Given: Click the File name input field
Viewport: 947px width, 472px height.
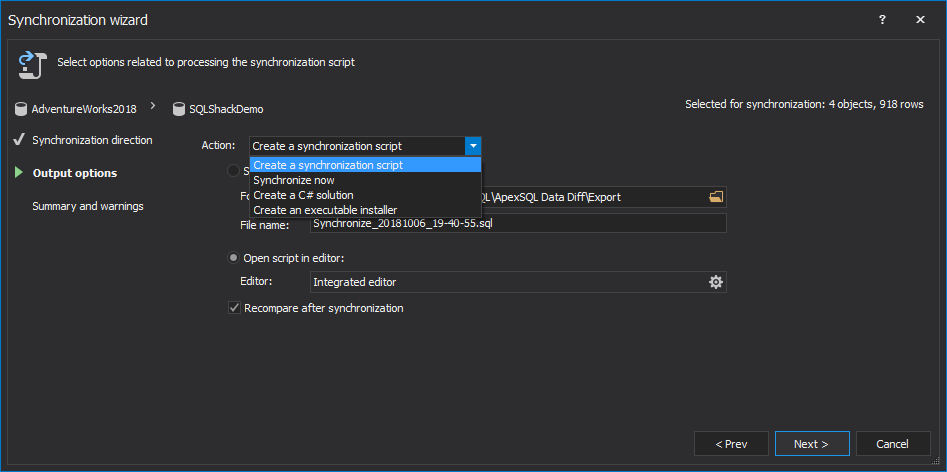Looking at the screenshot, I should (x=518, y=224).
